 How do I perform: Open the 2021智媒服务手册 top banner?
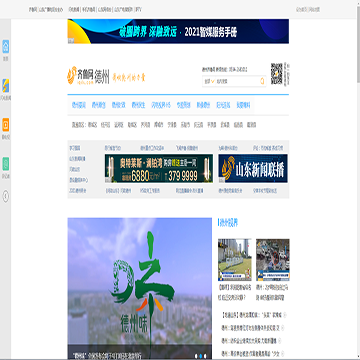click(178, 31)
